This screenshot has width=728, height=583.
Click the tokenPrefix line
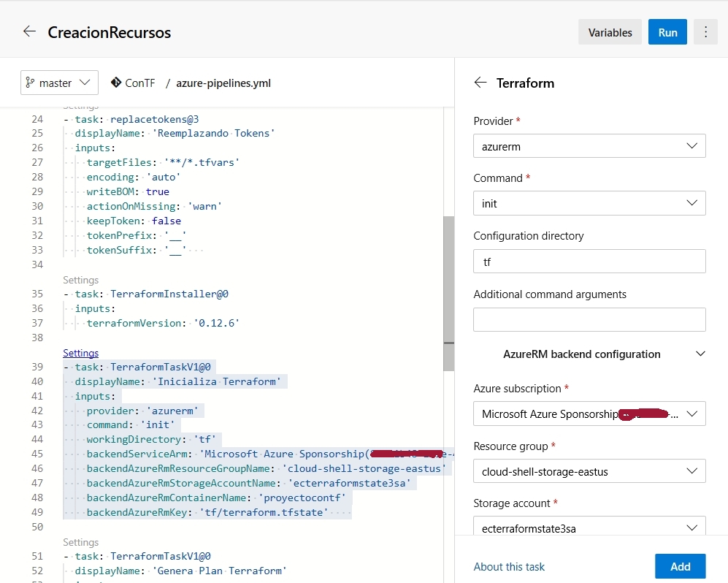[137, 235]
